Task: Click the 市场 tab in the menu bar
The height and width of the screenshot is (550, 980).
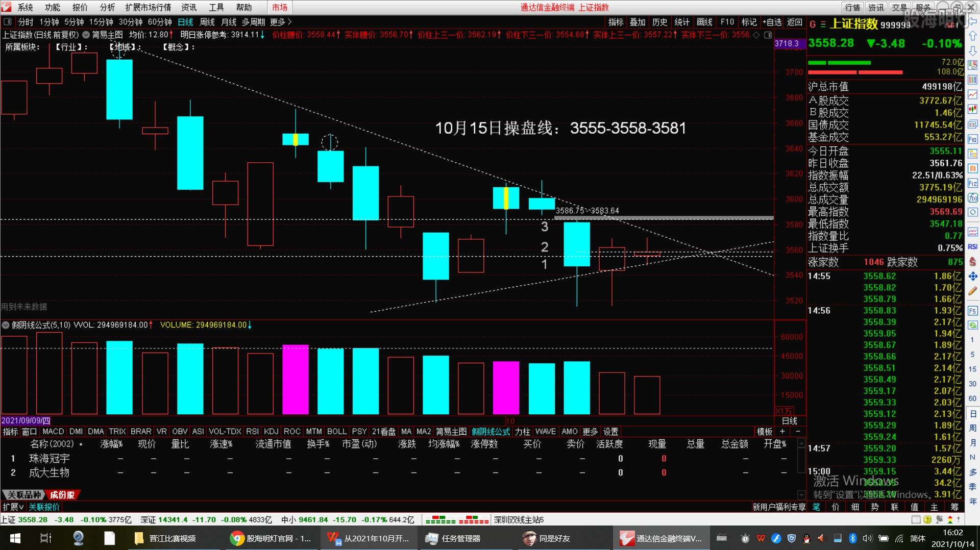Action: point(279,7)
